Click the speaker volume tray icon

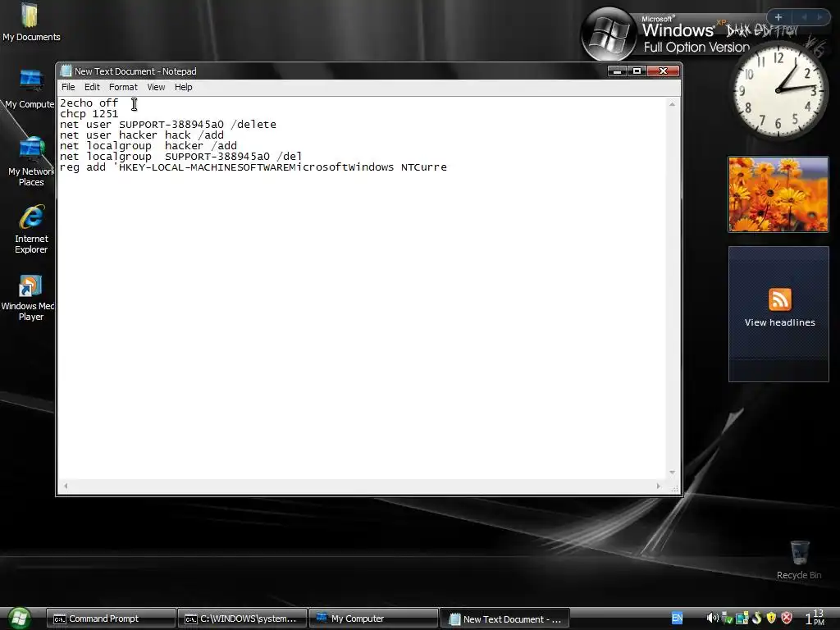(x=712, y=619)
